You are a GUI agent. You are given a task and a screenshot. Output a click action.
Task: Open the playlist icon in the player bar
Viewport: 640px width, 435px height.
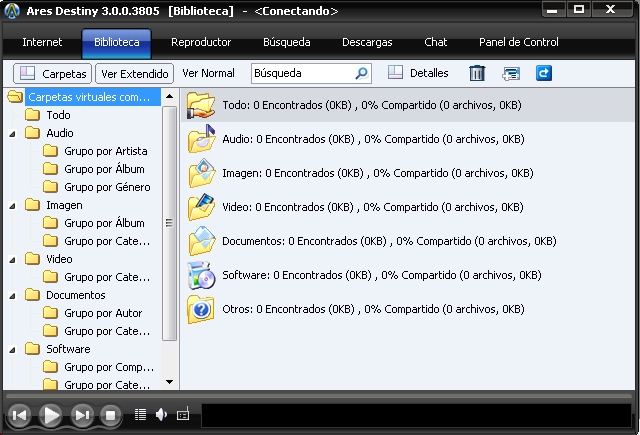pyautogui.click(x=140, y=415)
